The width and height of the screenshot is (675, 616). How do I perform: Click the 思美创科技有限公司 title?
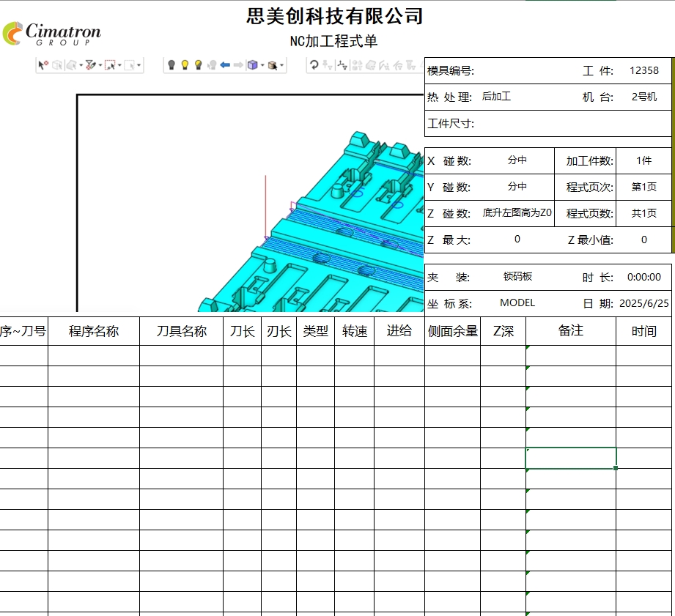334,16
